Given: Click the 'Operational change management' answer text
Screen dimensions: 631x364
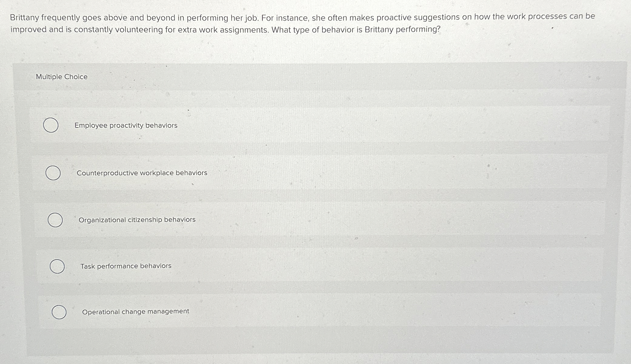Looking at the screenshot, I should [135, 311].
